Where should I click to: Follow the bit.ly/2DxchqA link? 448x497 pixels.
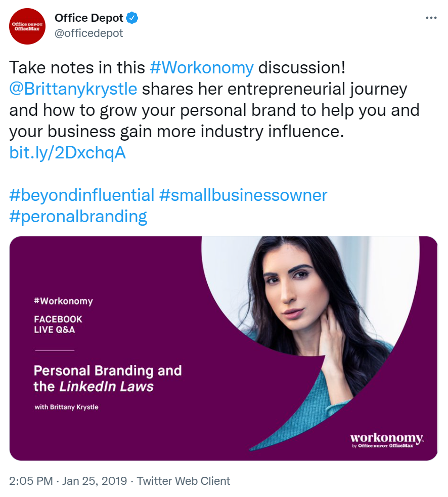tap(67, 152)
